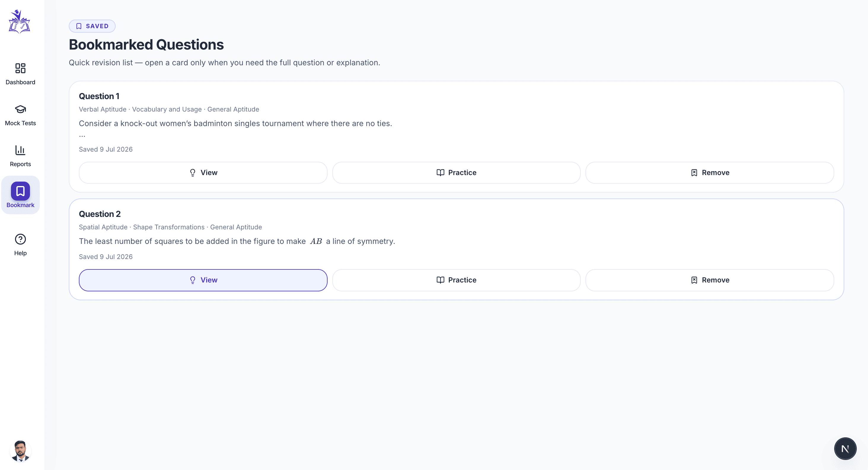Click the app logo in the sidebar
This screenshot has width=868, height=470.
tap(19, 22)
